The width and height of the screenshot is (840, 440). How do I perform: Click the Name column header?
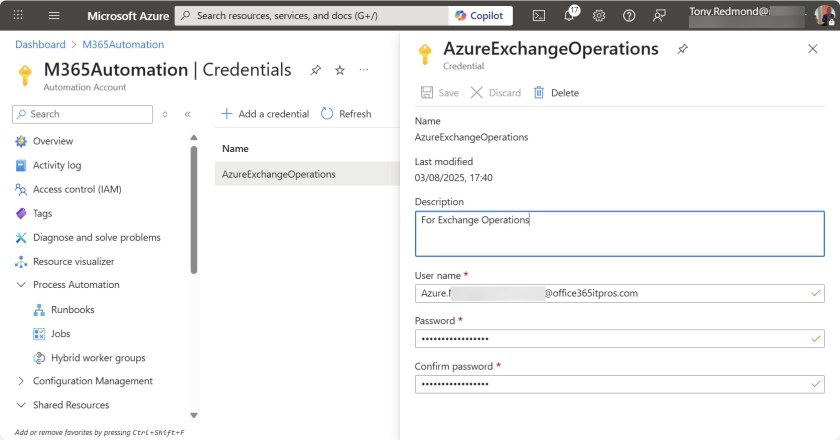pyautogui.click(x=235, y=148)
